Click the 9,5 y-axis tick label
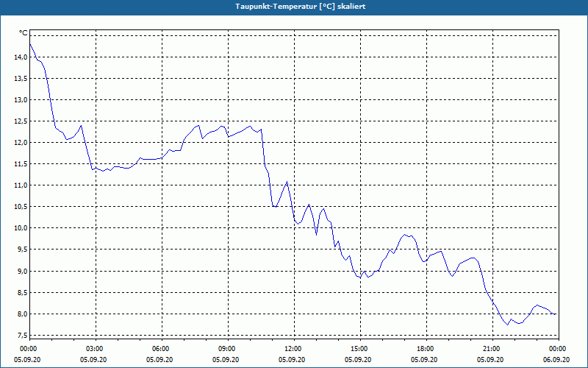The width and height of the screenshot is (588, 368). click(22, 250)
